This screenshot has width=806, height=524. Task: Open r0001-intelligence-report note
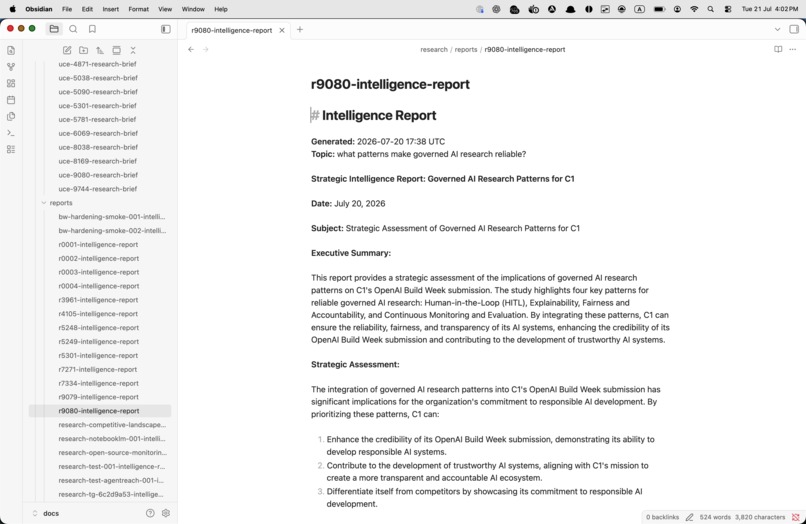pyautogui.click(x=98, y=244)
